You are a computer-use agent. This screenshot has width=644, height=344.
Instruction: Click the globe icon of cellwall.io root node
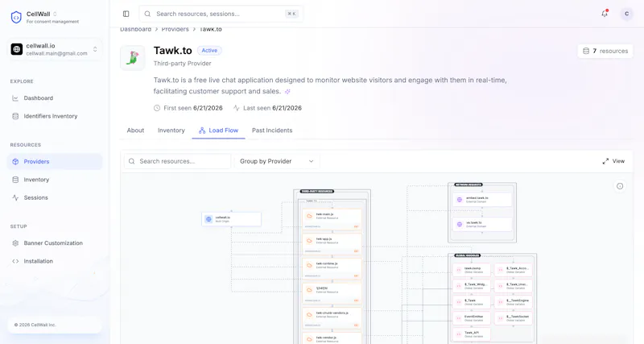coord(208,219)
